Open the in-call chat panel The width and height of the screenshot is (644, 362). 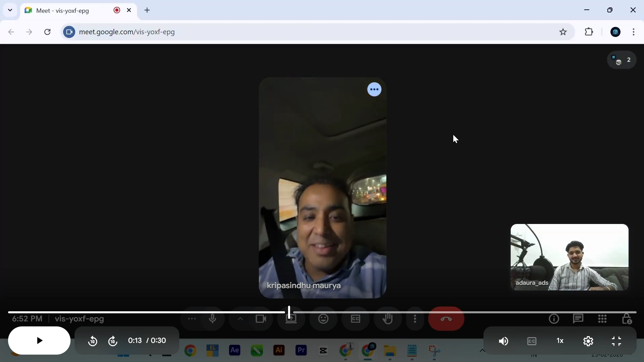click(579, 319)
